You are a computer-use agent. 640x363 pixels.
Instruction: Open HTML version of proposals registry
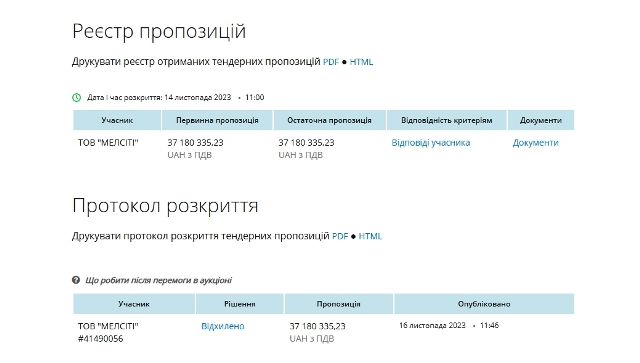(x=361, y=62)
